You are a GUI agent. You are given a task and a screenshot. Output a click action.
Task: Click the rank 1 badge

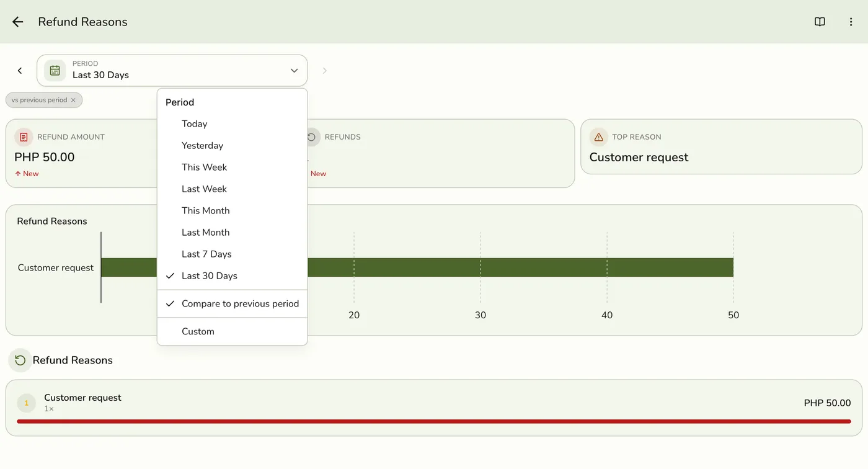pyautogui.click(x=26, y=403)
